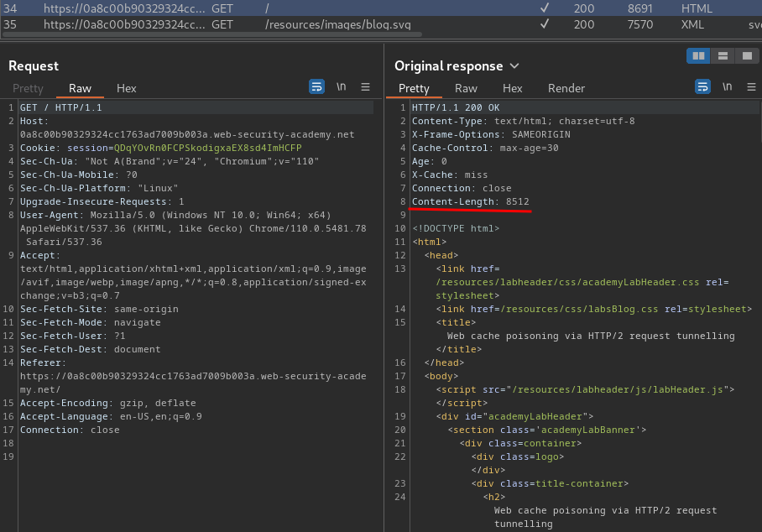Open response Pretty tab
The image size is (762, 532).
414,88
